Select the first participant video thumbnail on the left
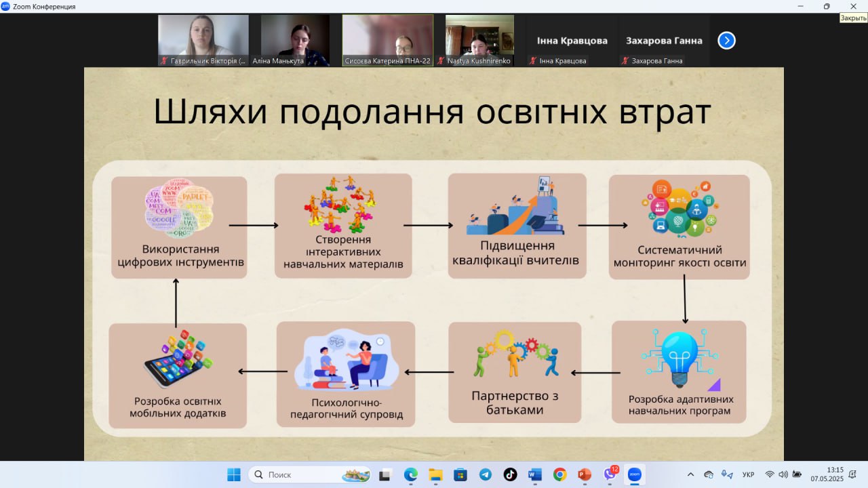Viewport: 868px width, 488px height. point(203,40)
